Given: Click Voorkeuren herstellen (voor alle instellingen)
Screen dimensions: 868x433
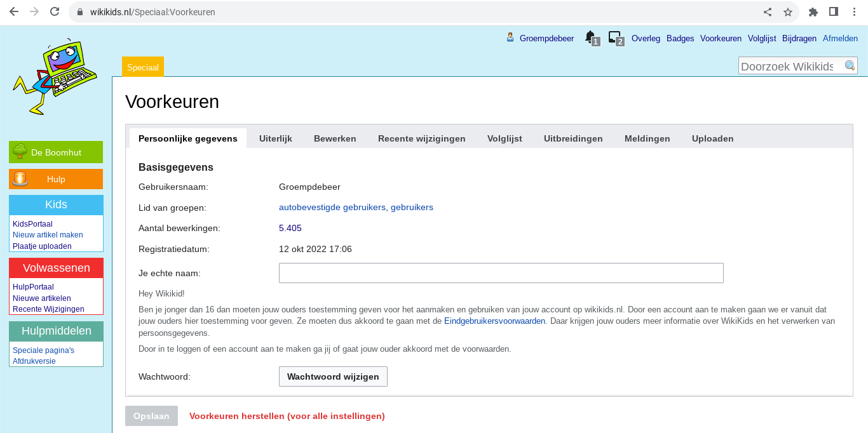Looking at the screenshot, I should tap(287, 416).
